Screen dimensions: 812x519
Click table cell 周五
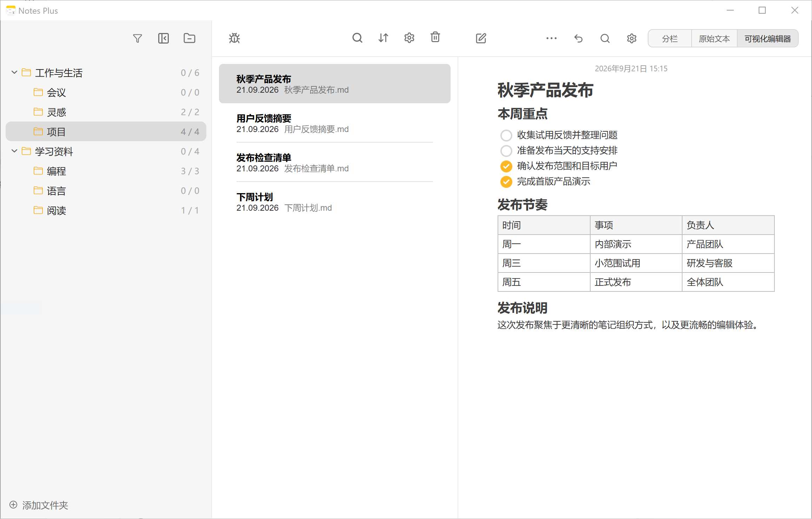coord(544,282)
